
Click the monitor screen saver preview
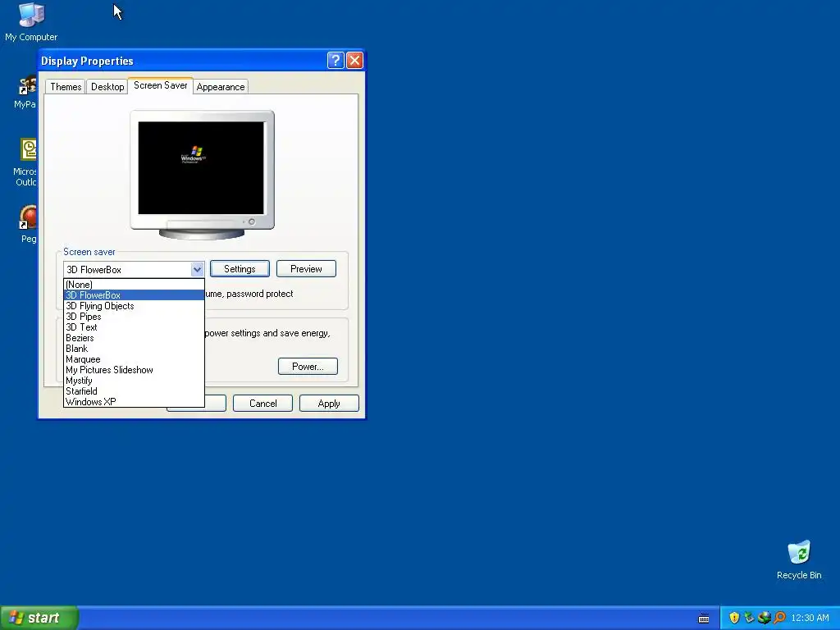pos(201,167)
